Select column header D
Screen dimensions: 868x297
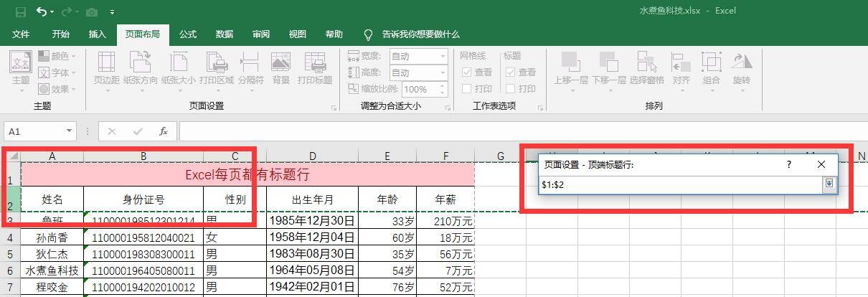(x=313, y=156)
